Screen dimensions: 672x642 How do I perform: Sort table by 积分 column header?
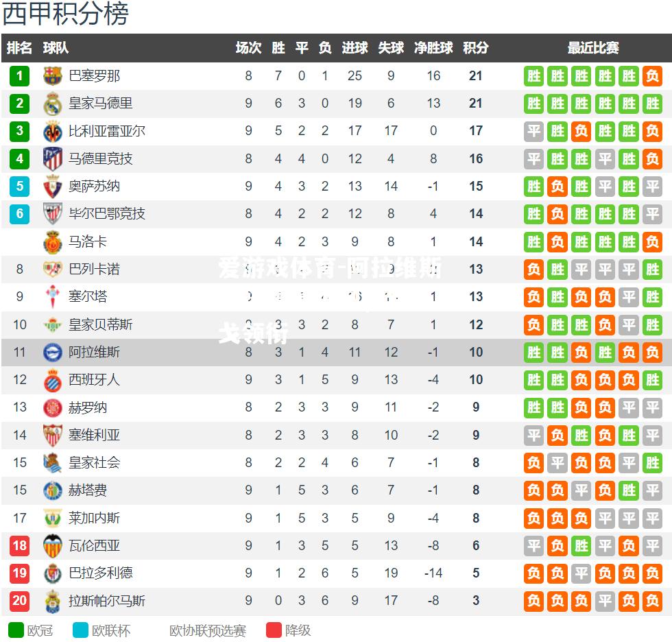coord(476,47)
